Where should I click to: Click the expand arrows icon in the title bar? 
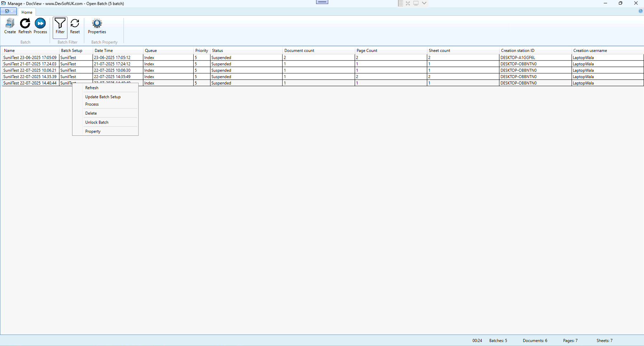[x=408, y=3]
